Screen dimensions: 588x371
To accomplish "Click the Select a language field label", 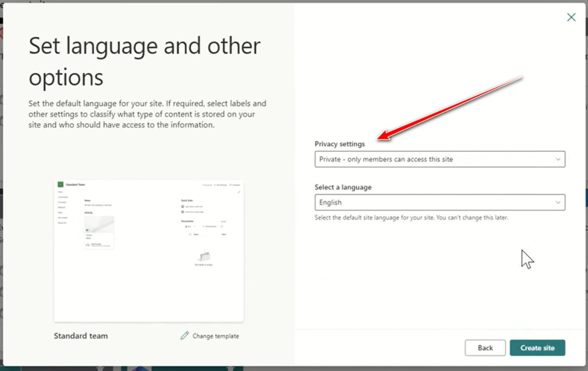I will click(343, 187).
